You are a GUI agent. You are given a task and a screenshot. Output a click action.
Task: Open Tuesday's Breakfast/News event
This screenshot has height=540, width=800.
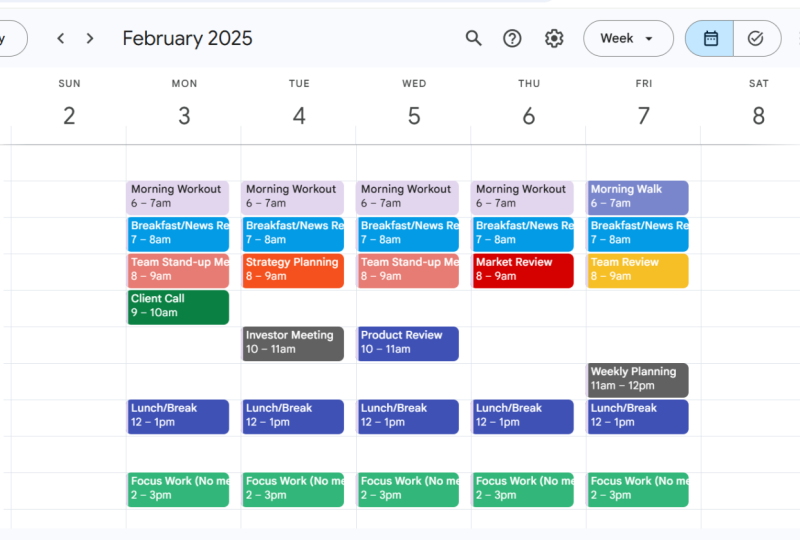[293, 234]
